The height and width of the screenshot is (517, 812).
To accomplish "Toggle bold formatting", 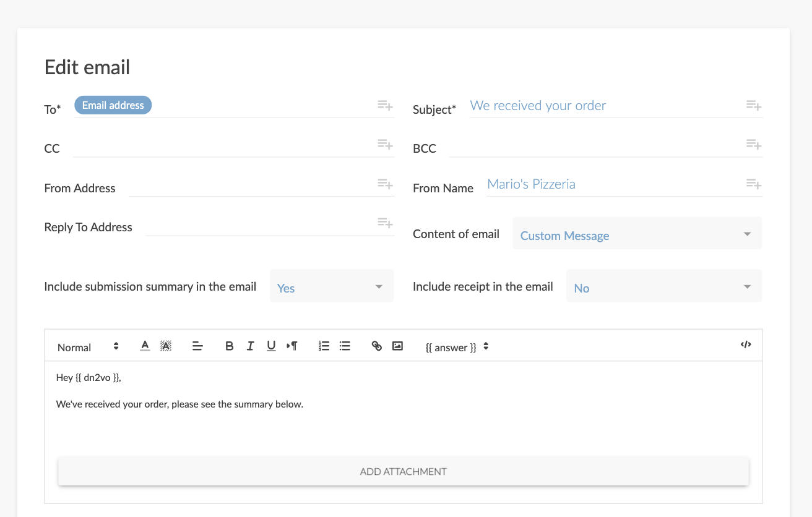I will 229,346.
